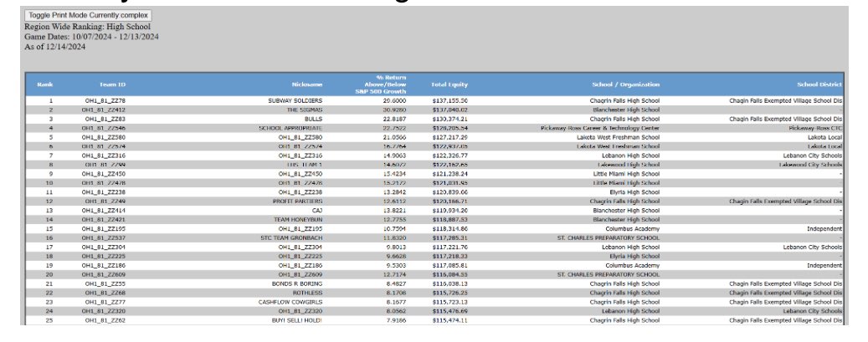The width and height of the screenshot is (868, 342).
Task: Click the $122,326.77 equity value
Action: coord(449,156)
